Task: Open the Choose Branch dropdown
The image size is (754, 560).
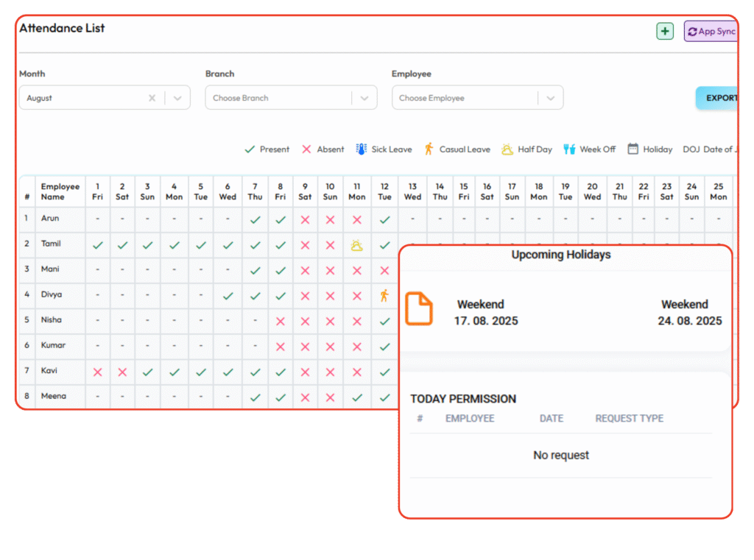Action: (291, 98)
